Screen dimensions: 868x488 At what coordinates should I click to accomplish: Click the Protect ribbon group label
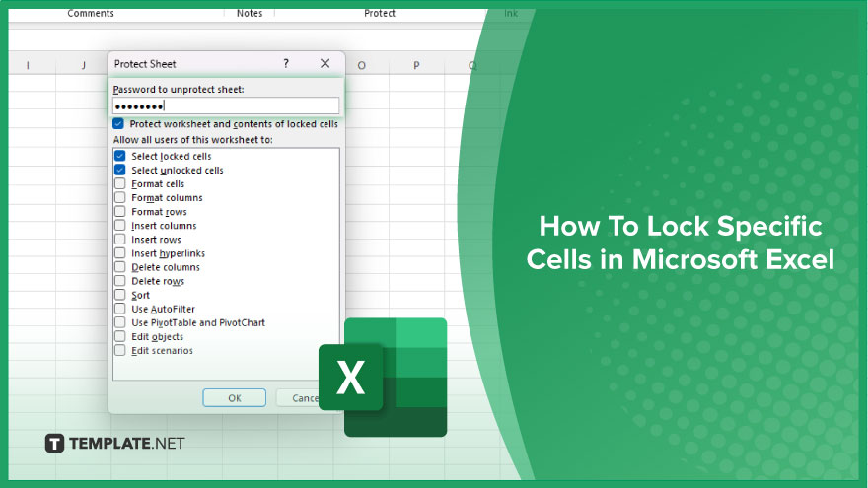pos(380,13)
